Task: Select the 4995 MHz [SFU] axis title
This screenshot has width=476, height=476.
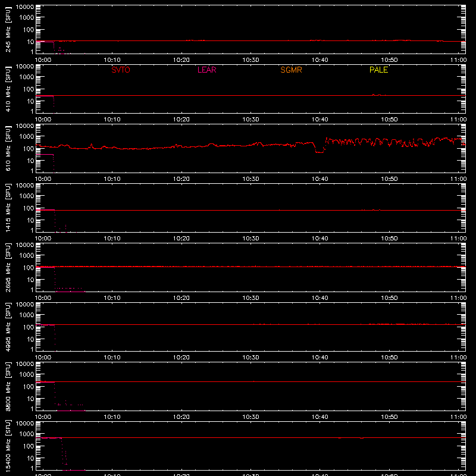Action: 8,327
